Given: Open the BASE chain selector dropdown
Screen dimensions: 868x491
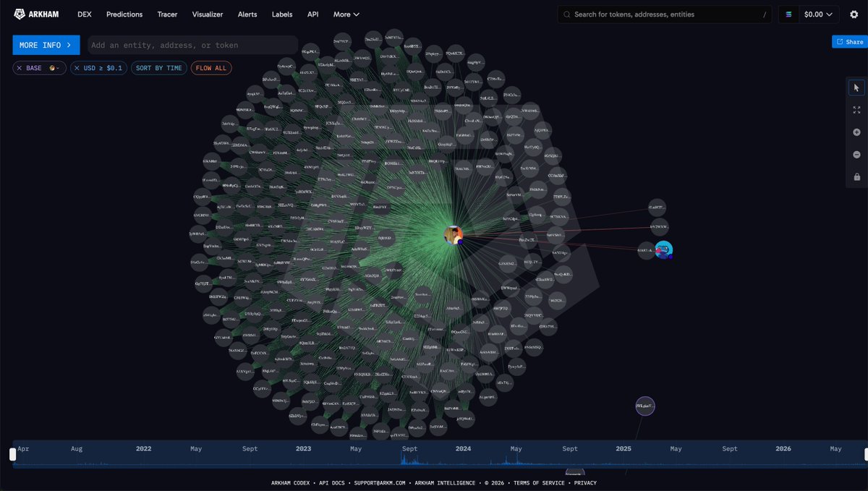Looking at the screenshot, I should [x=54, y=68].
